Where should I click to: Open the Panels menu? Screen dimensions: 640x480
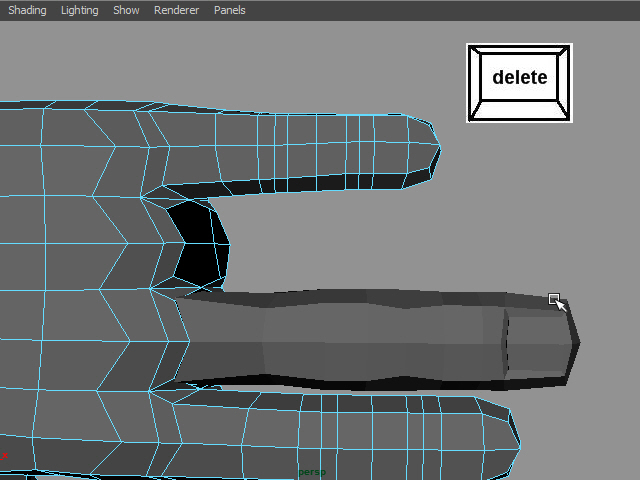point(229,10)
